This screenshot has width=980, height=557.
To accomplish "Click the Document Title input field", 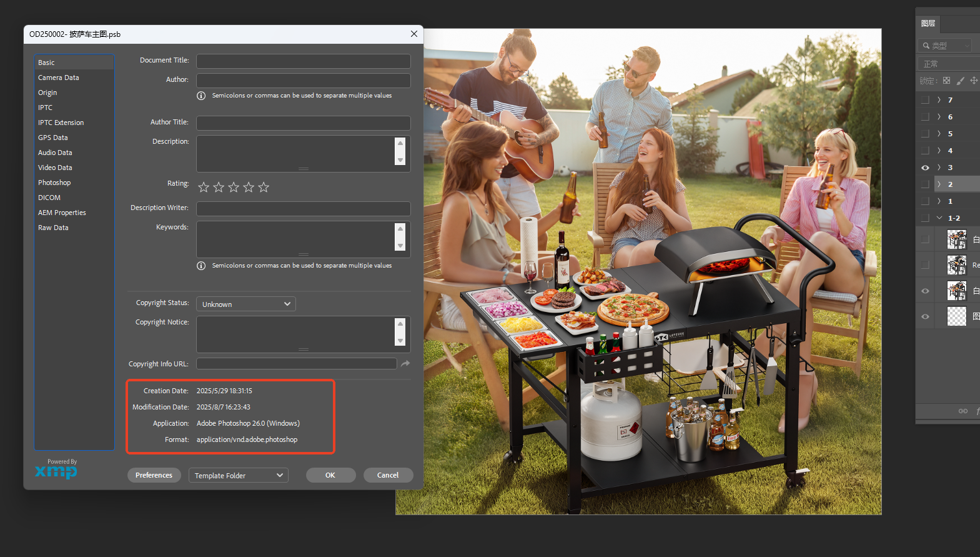I will coord(304,61).
